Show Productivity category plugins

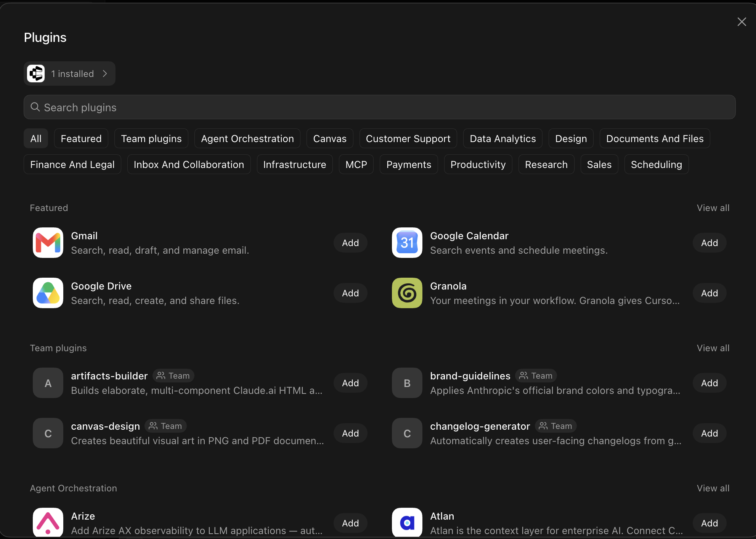(478, 164)
